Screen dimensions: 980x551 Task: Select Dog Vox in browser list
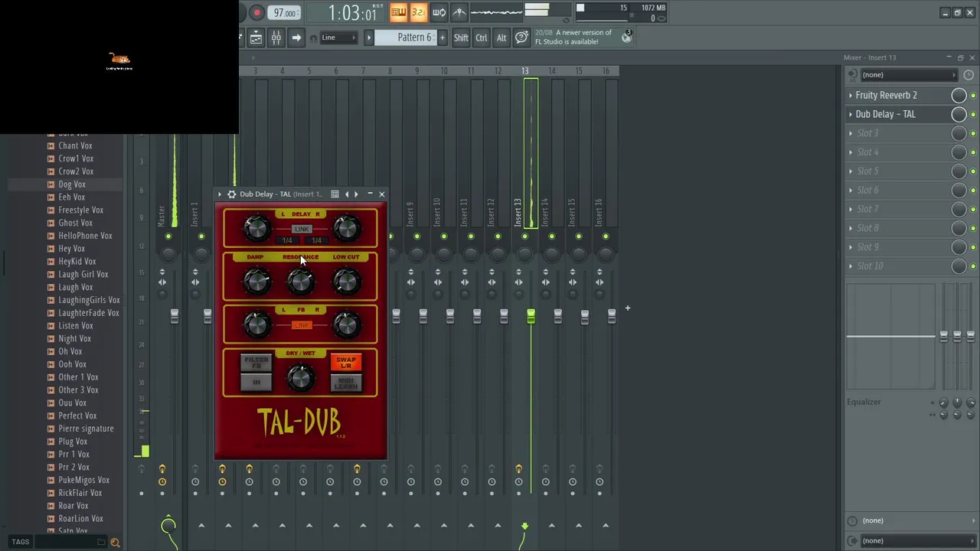coord(72,184)
